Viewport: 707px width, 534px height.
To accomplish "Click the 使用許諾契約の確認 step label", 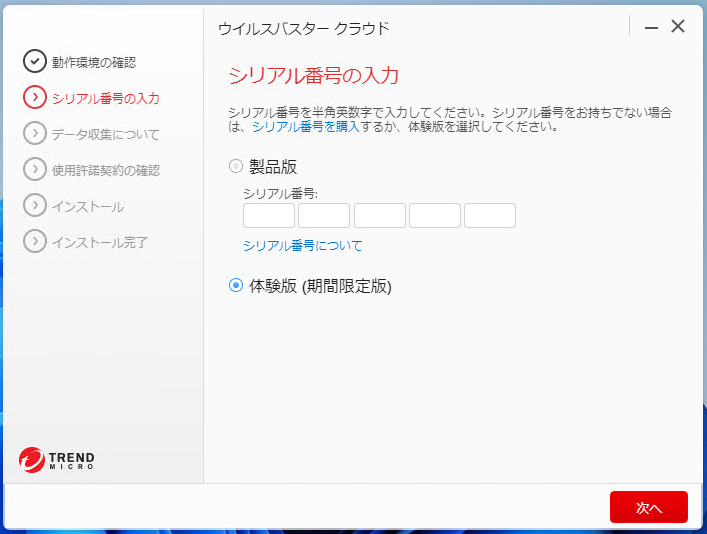I will pyautogui.click(x=106, y=170).
